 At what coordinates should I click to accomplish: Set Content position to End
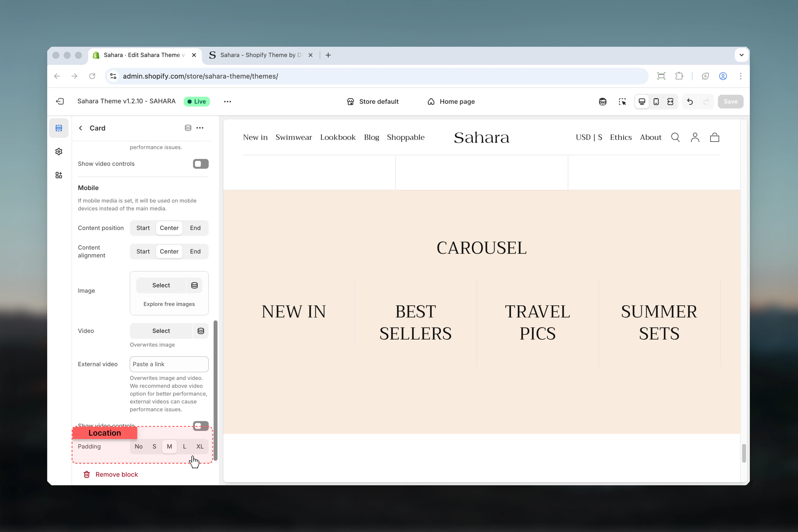click(x=195, y=228)
